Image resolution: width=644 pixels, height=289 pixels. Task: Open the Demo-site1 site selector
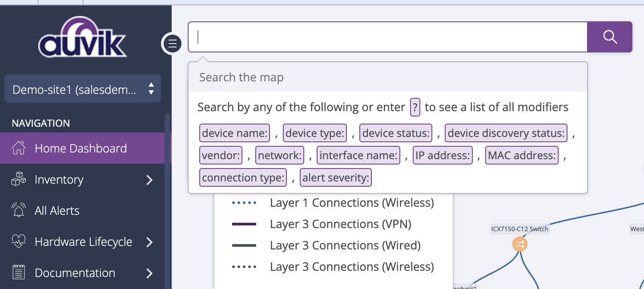pyautogui.click(x=83, y=88)
